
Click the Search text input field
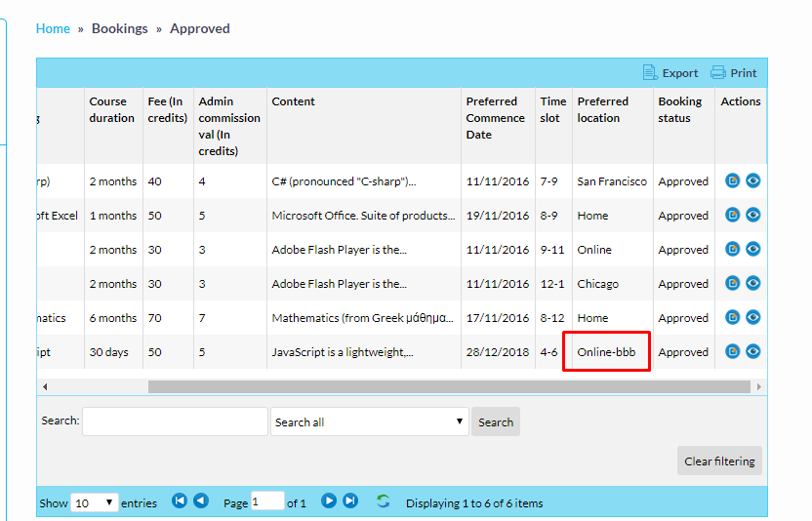pyautogui.click(x=175, y=421)
